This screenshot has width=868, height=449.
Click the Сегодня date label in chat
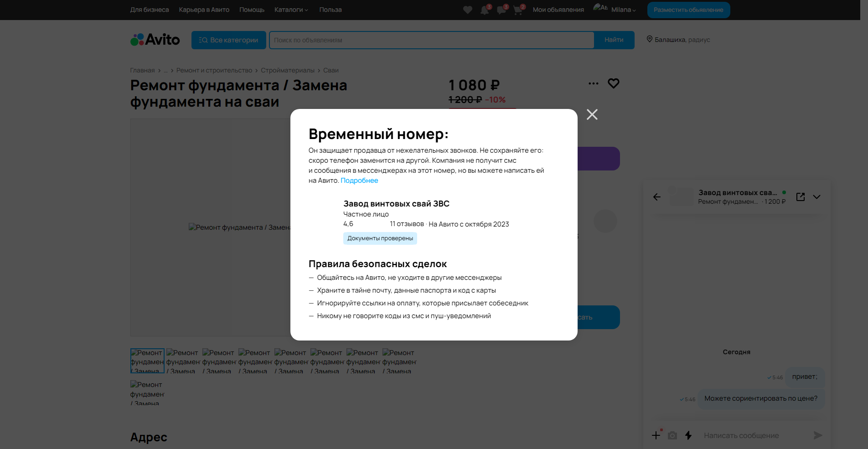pos(737,352)
